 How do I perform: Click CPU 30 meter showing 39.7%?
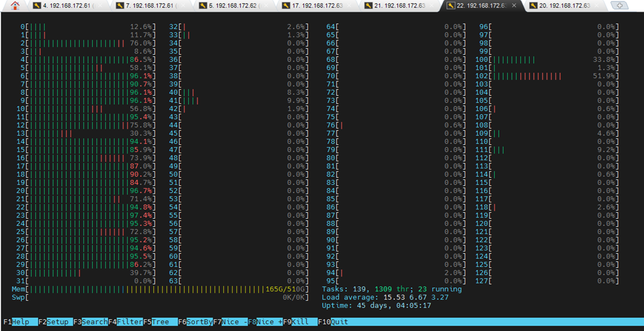[x=86, y=273]
